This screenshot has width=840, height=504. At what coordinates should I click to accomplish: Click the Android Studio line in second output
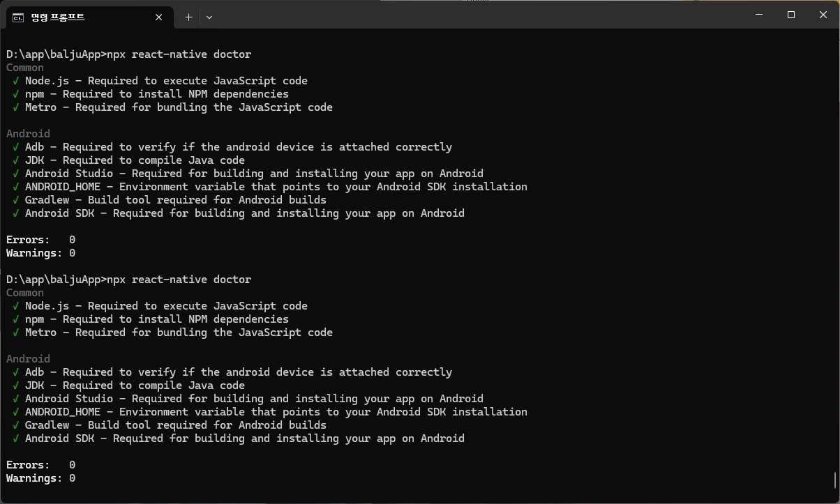click(x=254, y=399)
